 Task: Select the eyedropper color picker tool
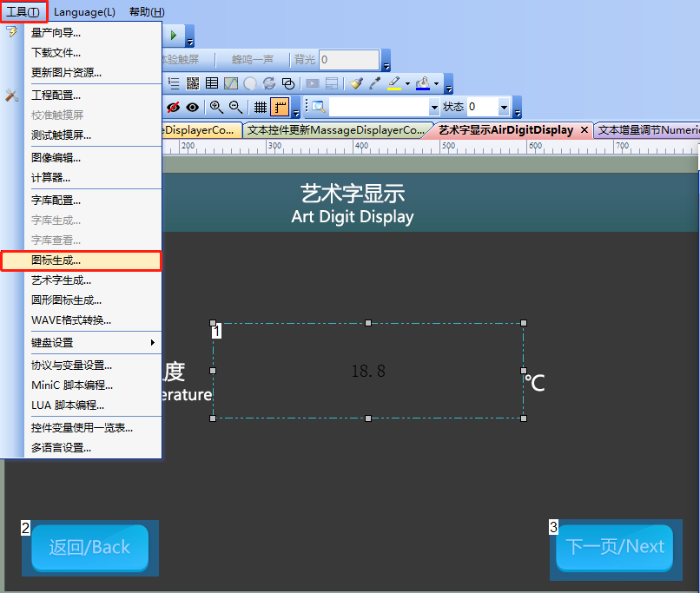pyautogui.click(x=375, y=83)
